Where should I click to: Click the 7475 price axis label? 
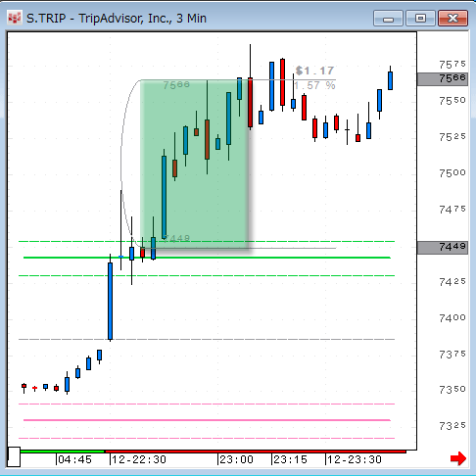click(452, 210)
